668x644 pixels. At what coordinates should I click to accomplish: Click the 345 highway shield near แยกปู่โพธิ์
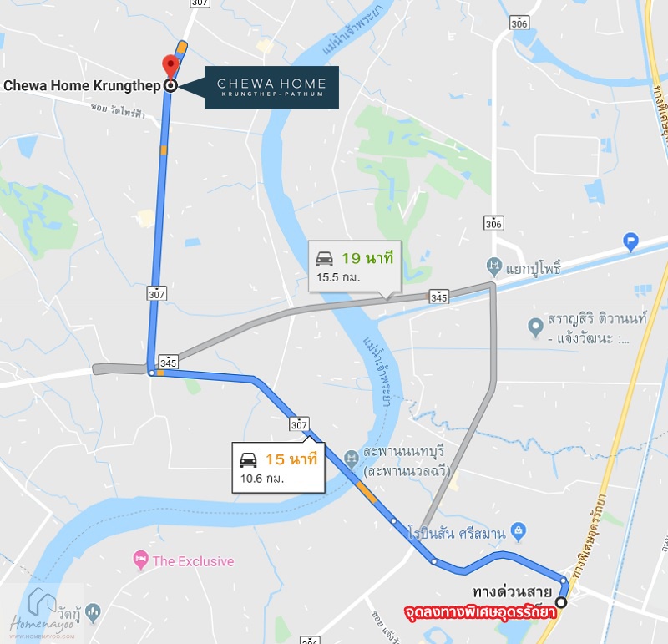coord(439,297)
